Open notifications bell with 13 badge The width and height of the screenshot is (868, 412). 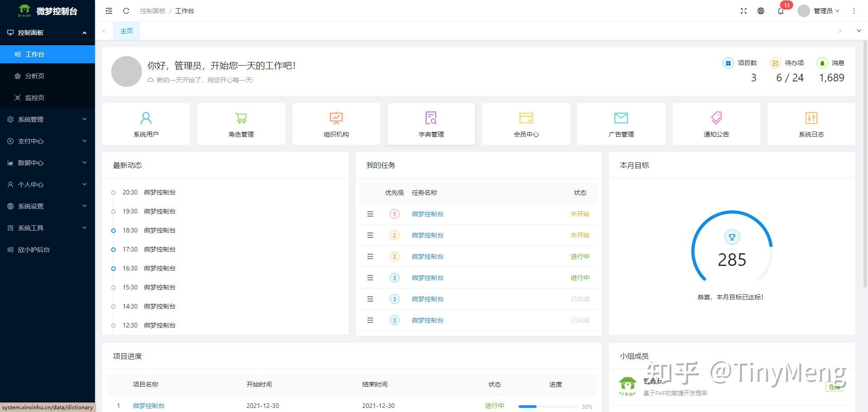781,10
